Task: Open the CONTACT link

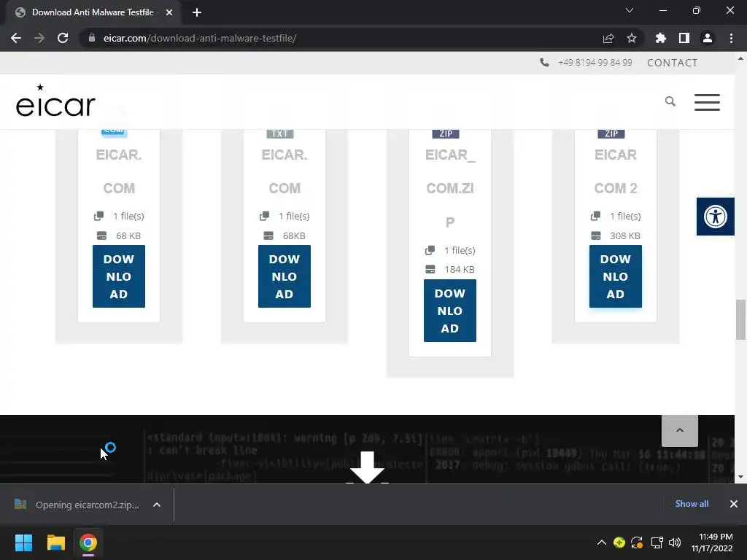Action: pyautogui.click(x=672, y=63)
